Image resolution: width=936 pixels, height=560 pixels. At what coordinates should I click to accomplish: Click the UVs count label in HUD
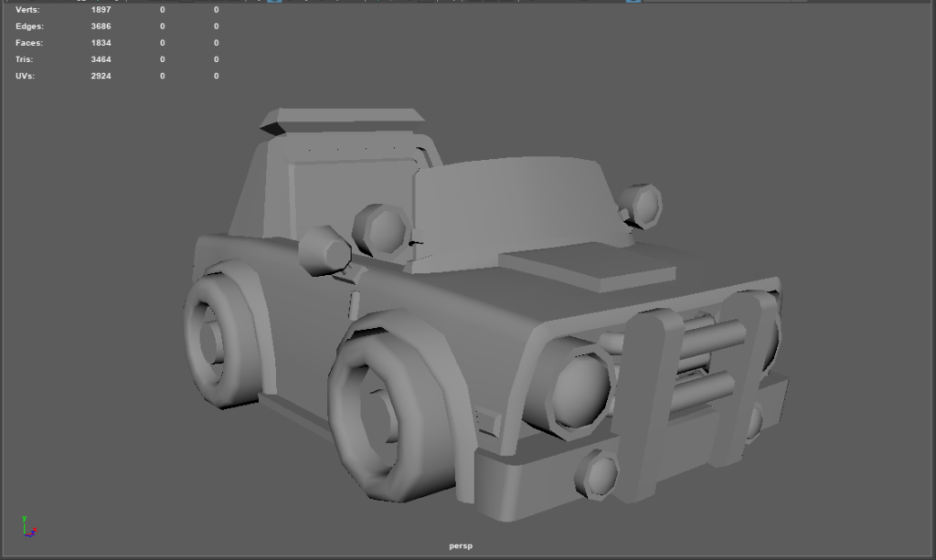click(26, 76)
